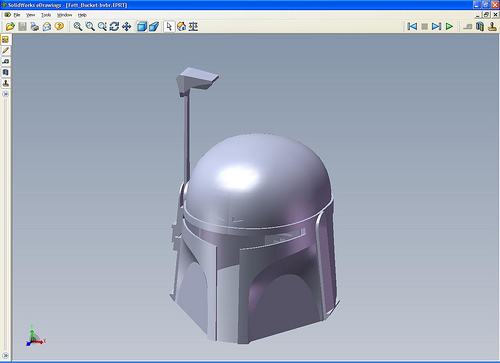This screenshot has height=363, width=500.
Task: Expand the chevron at bottom-left corner
Action: pos(5,356)
